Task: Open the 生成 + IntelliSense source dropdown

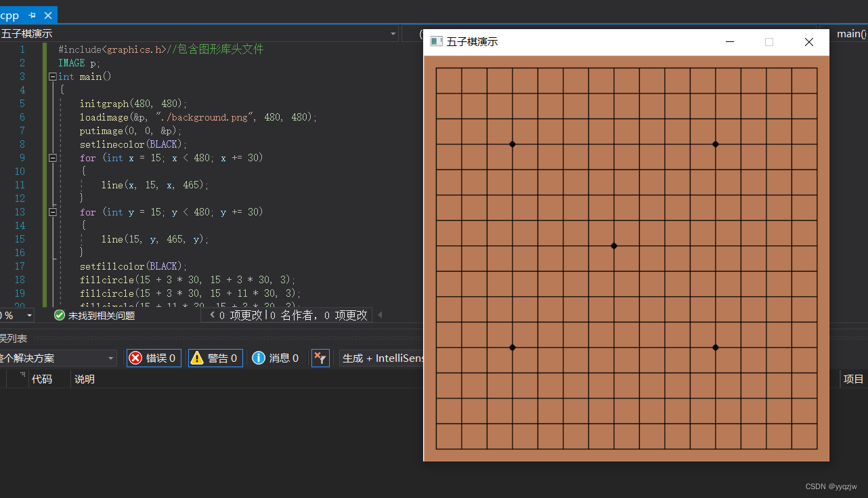Action: 383,358
